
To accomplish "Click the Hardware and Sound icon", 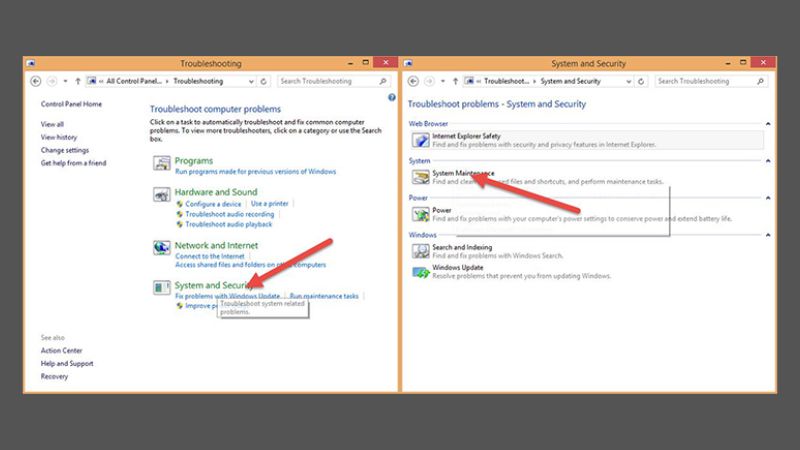I will click(x=162, y=194).
